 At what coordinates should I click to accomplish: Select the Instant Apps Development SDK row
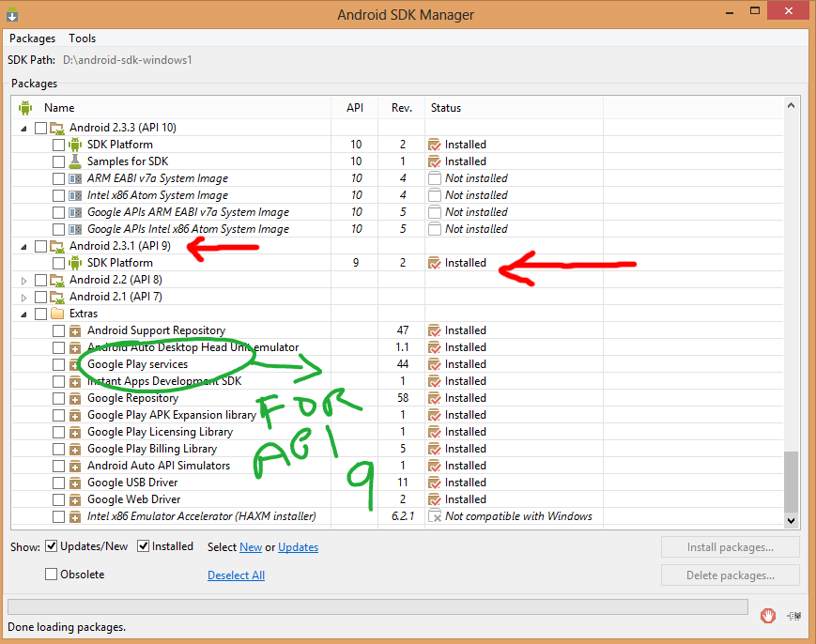click(x=397, y=381)
